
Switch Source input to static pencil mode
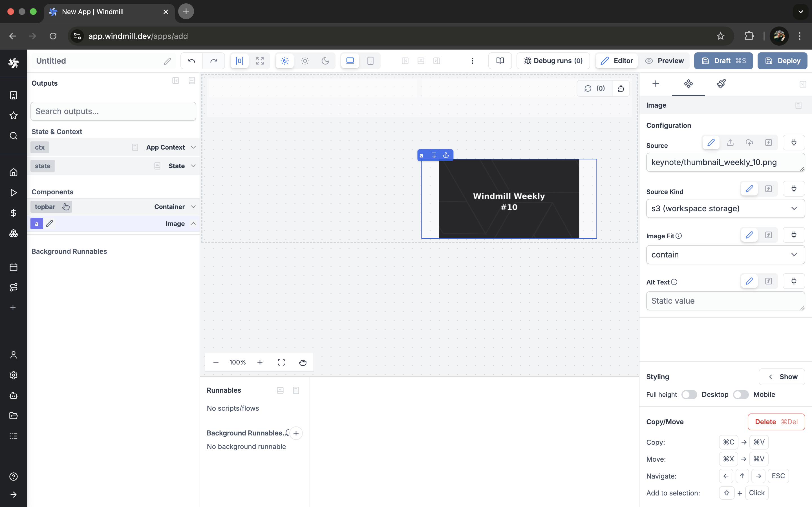(x=711, y=142)
